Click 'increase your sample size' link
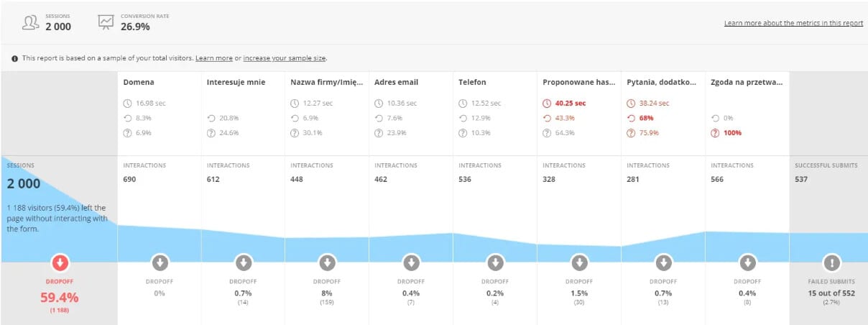868x325 pixels. pos(285,58)
